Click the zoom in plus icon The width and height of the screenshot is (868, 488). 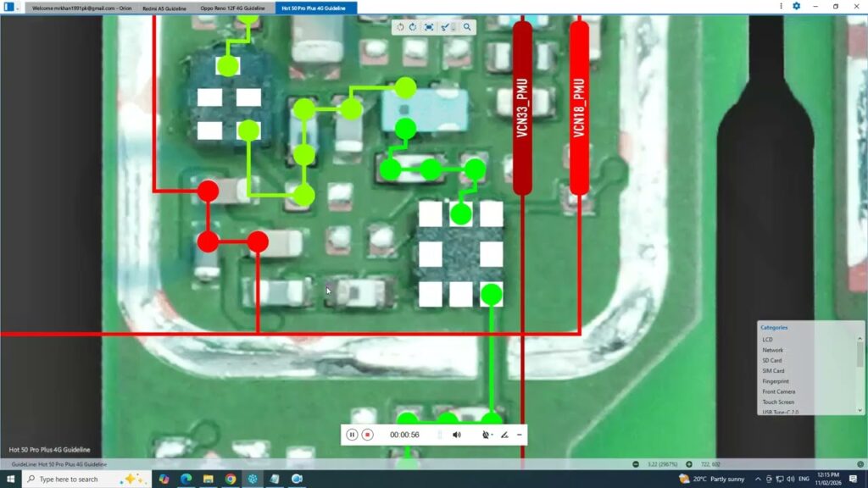pyautogui.click(x=688, y=464)
